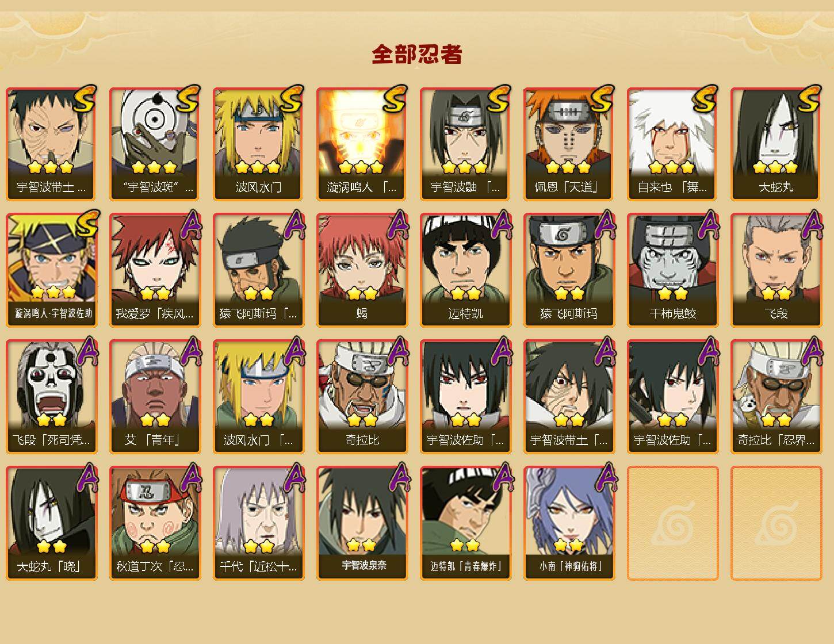Click the 迈特凯「青春爆炸」 card

[465, 523]
